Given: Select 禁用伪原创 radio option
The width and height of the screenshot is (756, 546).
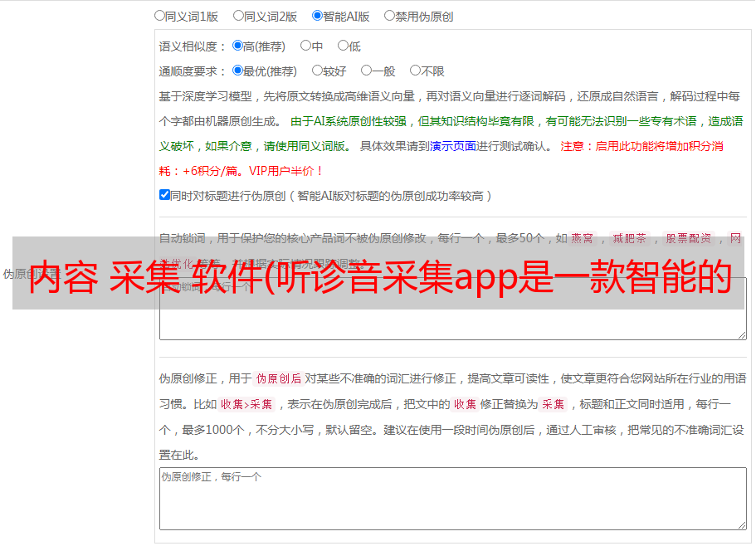Looking at the screenshot, I should pyautogui.click(x=389, y=16).
